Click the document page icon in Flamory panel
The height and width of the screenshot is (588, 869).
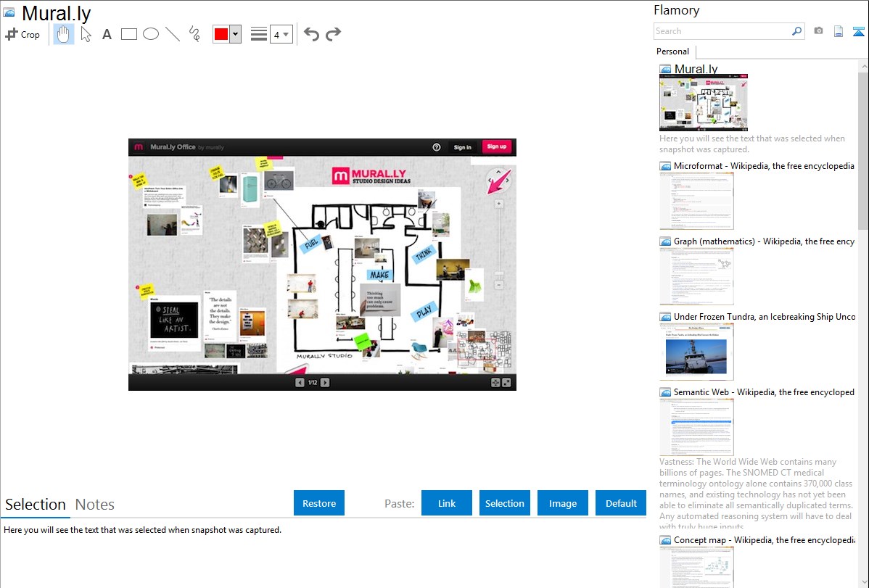pos(839,31)
